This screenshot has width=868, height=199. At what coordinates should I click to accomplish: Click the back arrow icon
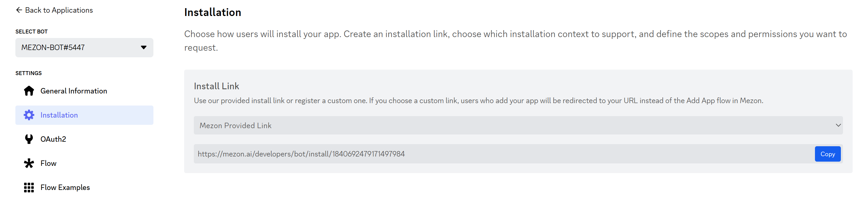click(x=19, y=10)
